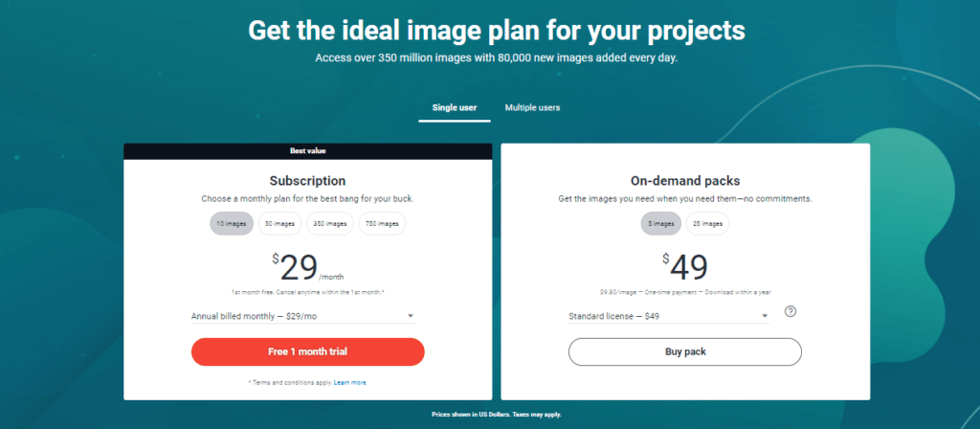Choose the 50 images subscription plan
This screenshot has height=429, width=980.
[x=279, y=223]
